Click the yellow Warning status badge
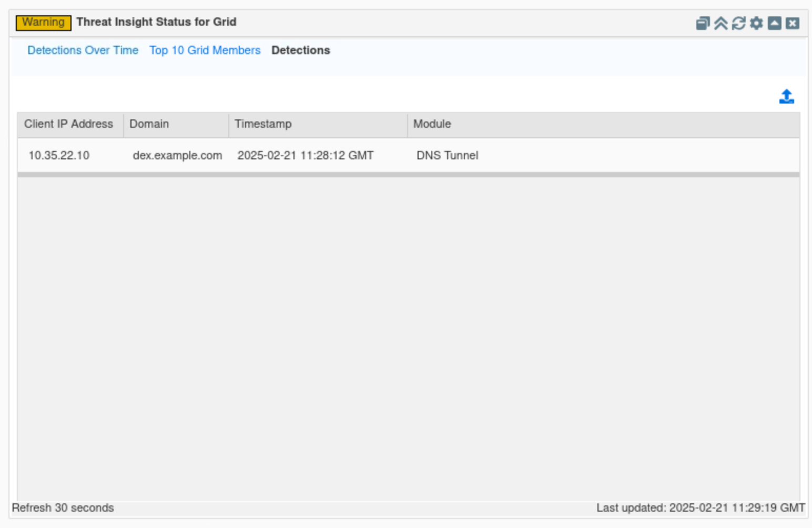This screenshot has height=528, width=812. pos(44,23)
